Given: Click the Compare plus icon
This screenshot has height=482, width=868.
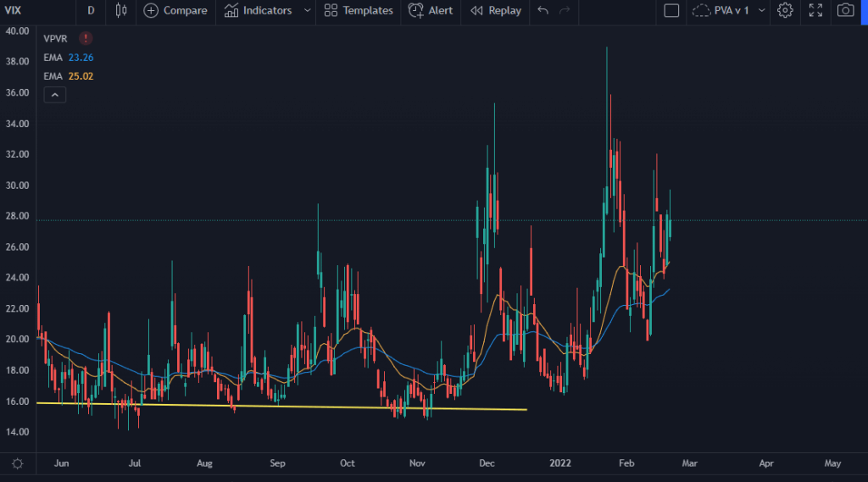Looking at the screenshot, I should click(151, 10).
